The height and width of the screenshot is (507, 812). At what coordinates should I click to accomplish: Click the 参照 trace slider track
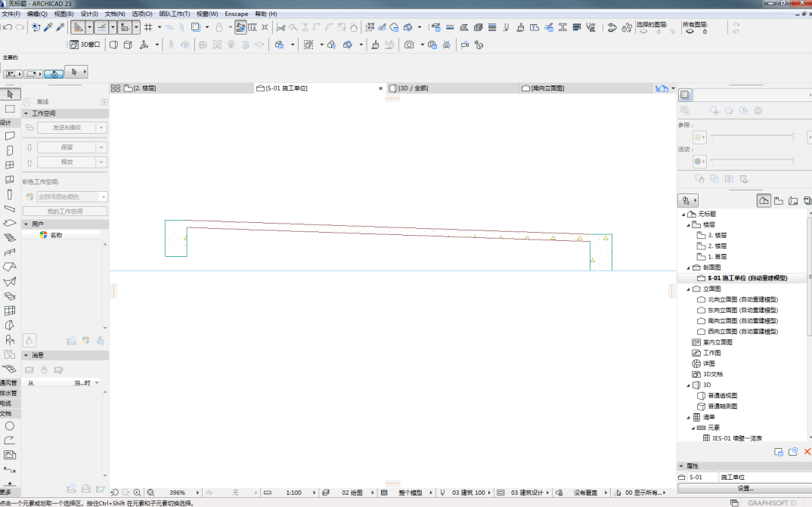click(752, 137)
